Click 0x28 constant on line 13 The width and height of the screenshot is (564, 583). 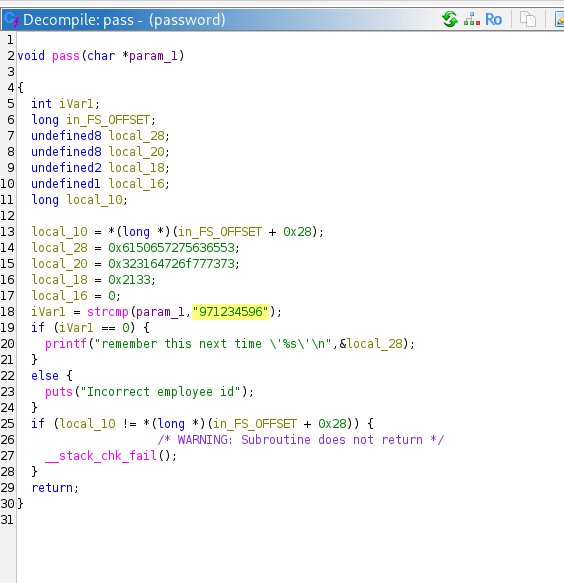click(x=297, y=232)
